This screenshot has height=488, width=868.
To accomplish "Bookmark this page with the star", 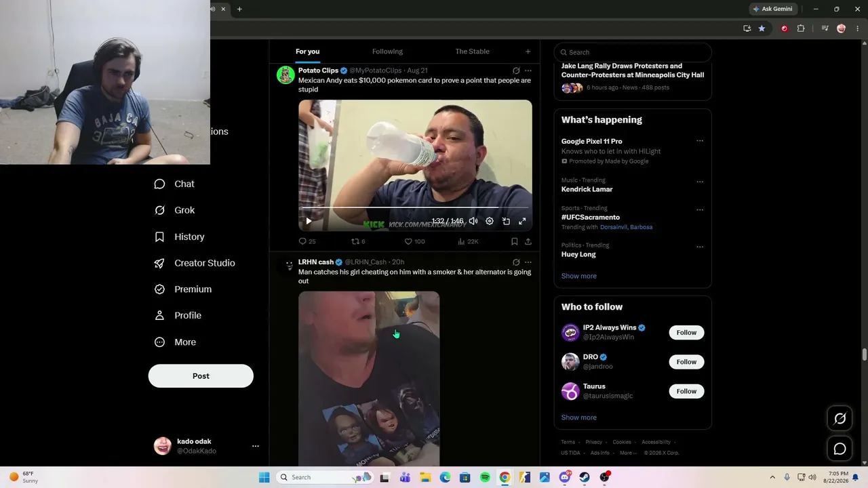I will point(762,28).
